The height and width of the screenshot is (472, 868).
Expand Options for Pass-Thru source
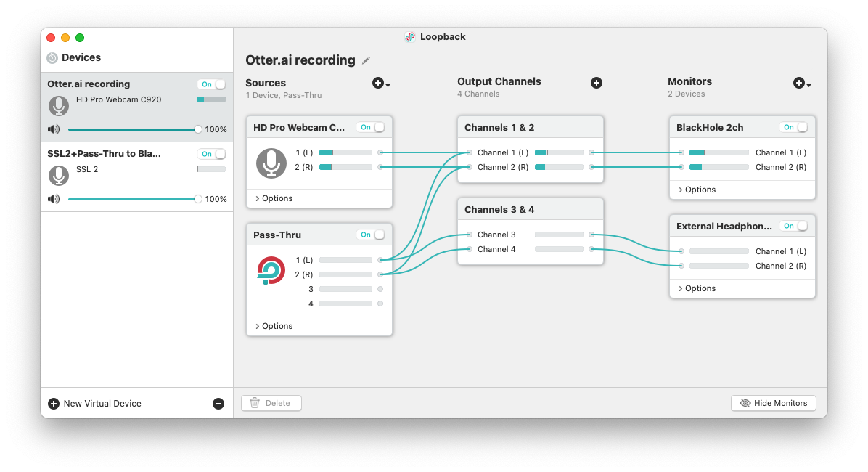[x=274, y=326]
